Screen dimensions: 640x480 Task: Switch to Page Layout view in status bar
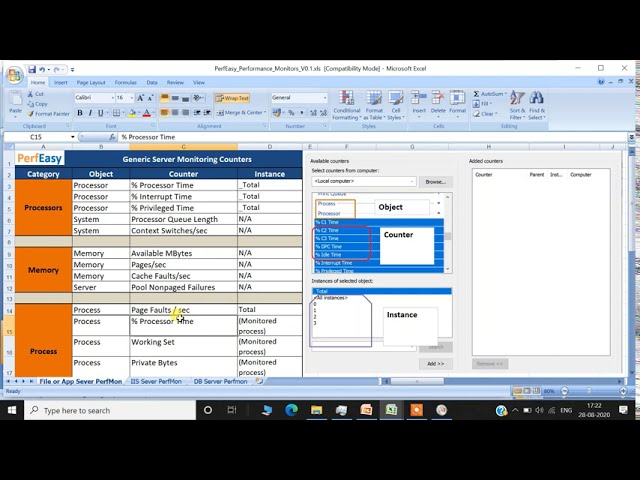point(527,391)
